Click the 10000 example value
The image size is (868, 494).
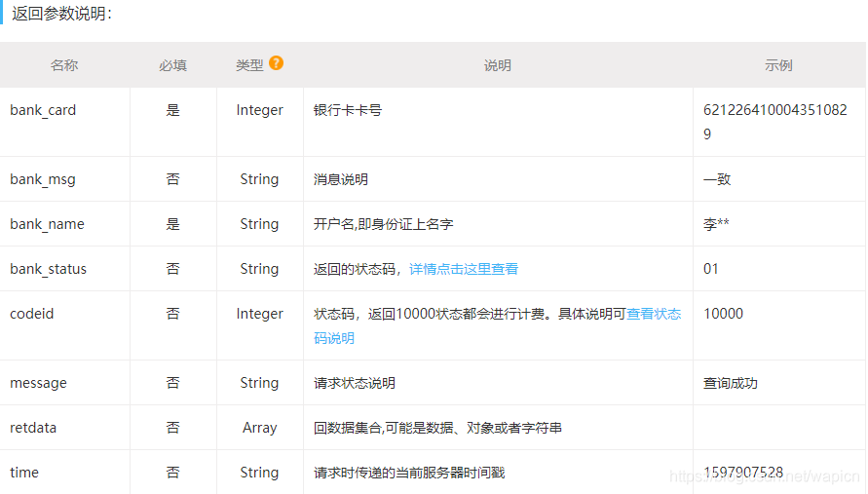(x=723, y=314)
